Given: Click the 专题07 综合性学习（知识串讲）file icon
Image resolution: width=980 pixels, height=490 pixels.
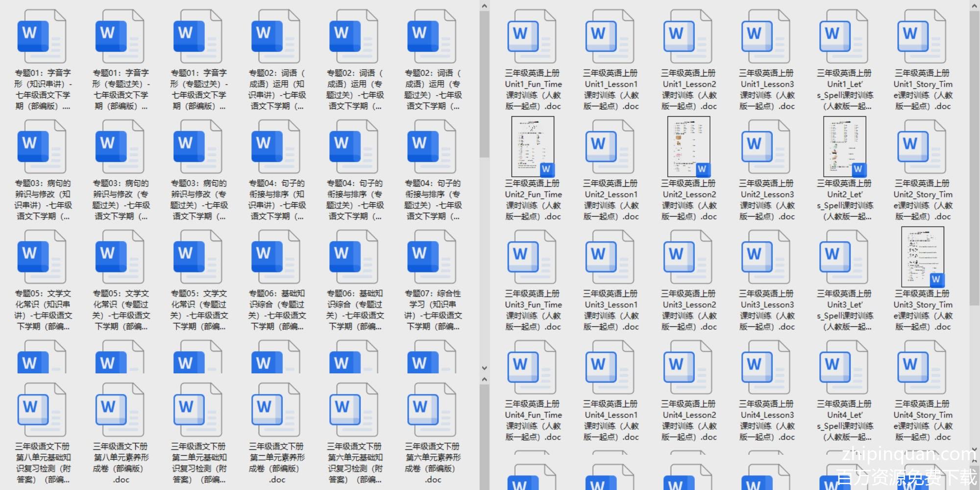Looking at the screenshot, I should (x=431, y=257).
